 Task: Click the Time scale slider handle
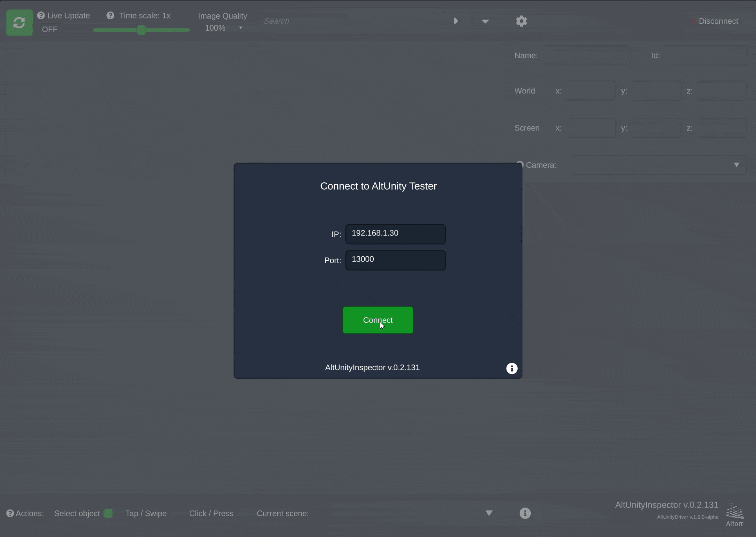click(x=141, y=30)
